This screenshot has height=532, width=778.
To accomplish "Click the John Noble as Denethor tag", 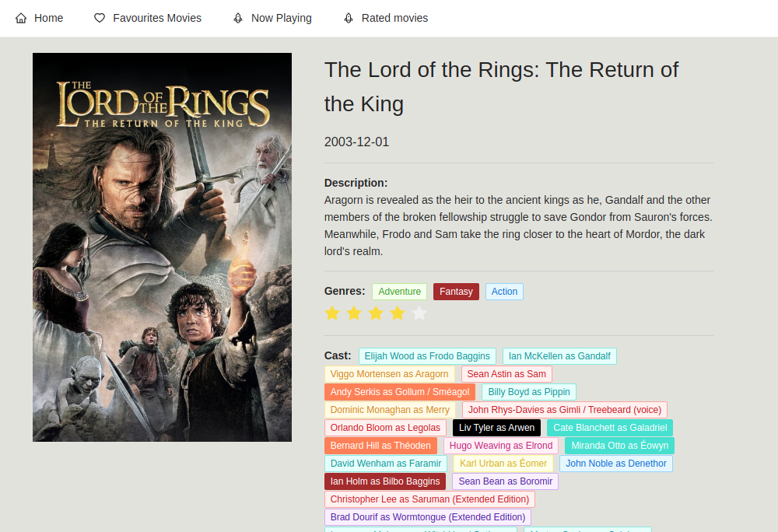I will [x=616, y=463].
